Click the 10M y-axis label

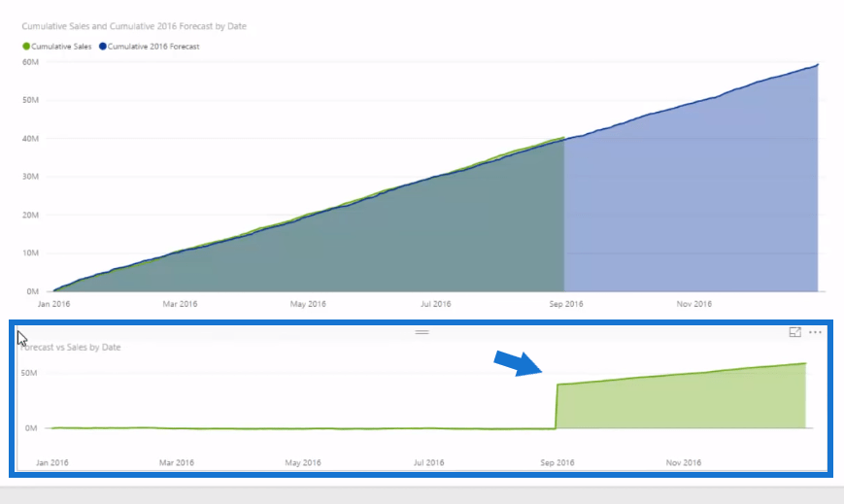(x=30, y=252)
